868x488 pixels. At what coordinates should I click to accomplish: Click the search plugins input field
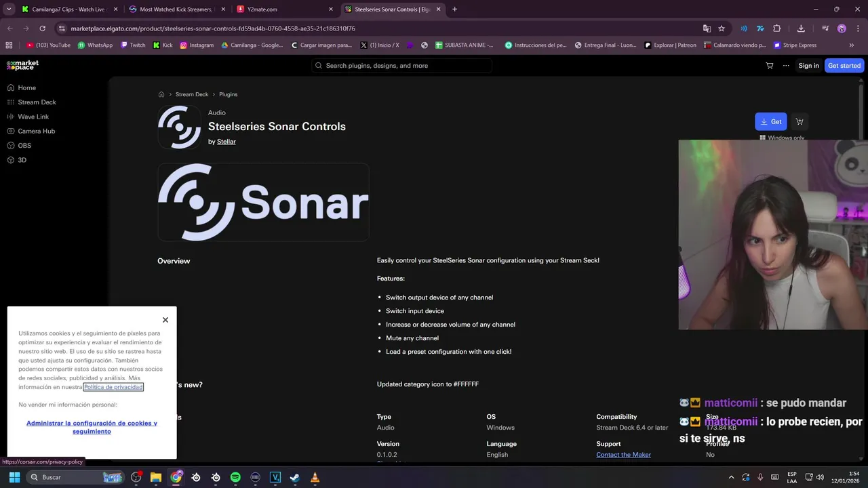tap(401, 66)
